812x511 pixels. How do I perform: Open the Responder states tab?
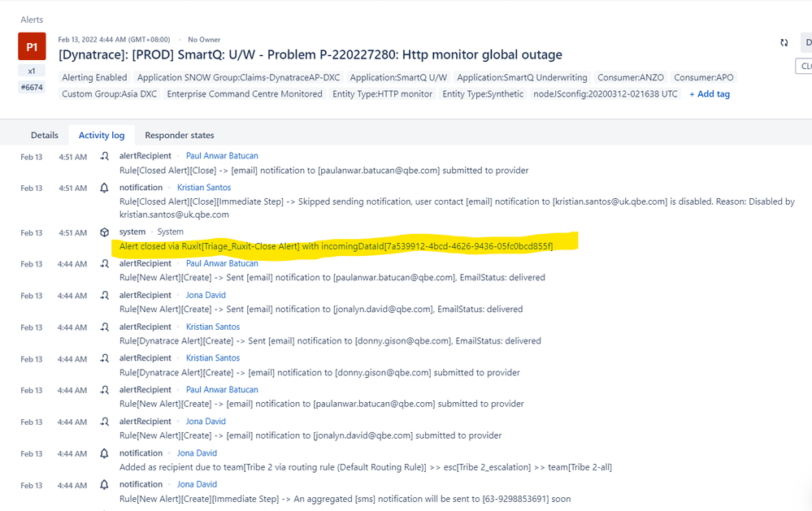pos(178,135)
